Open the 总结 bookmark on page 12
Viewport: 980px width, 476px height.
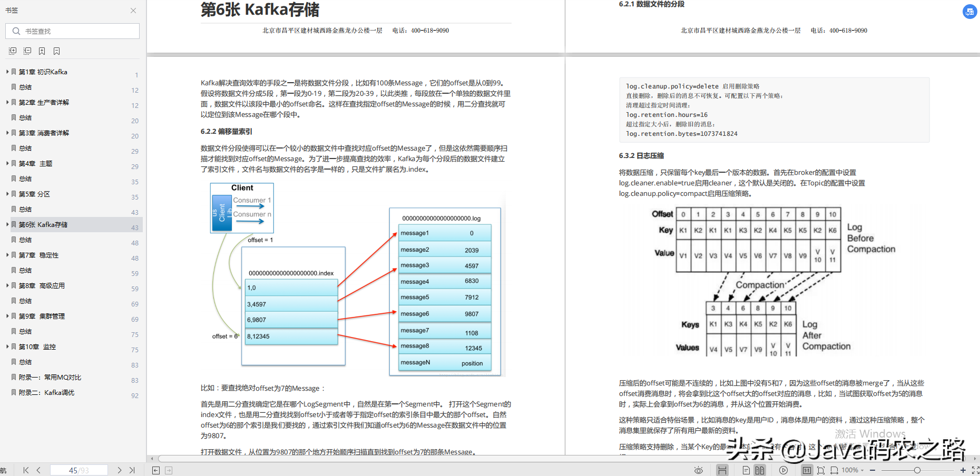point(25,87)
